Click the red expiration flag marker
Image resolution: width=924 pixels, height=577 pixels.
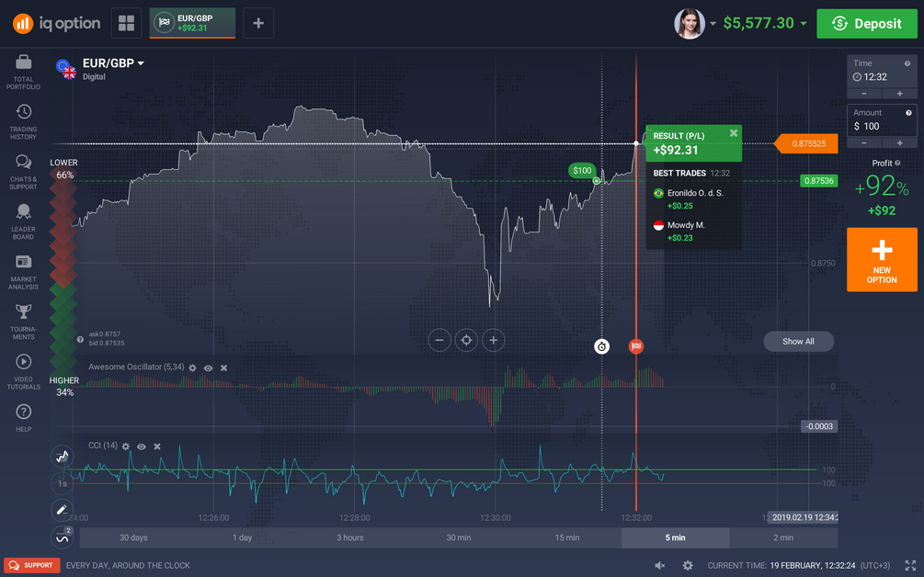(x=636, y=346)
